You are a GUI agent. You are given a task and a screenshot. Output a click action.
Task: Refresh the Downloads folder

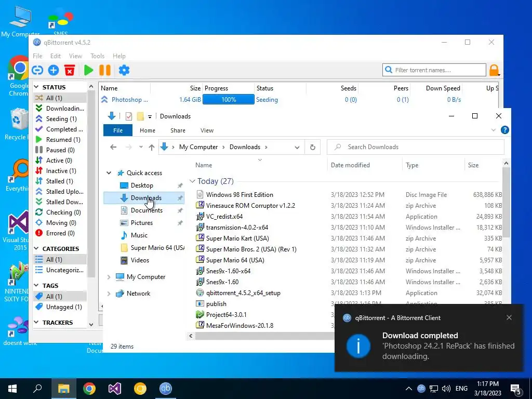[312, 147]
